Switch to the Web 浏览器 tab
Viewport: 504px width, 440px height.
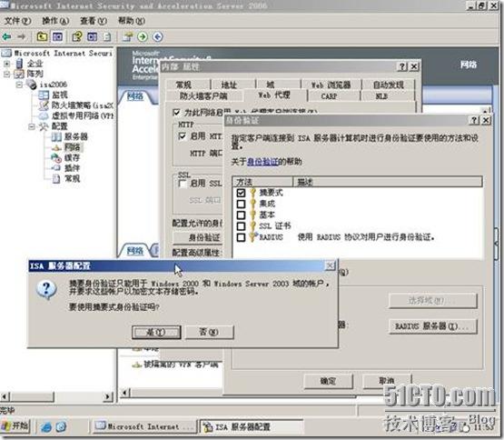(x=331, y=85)
